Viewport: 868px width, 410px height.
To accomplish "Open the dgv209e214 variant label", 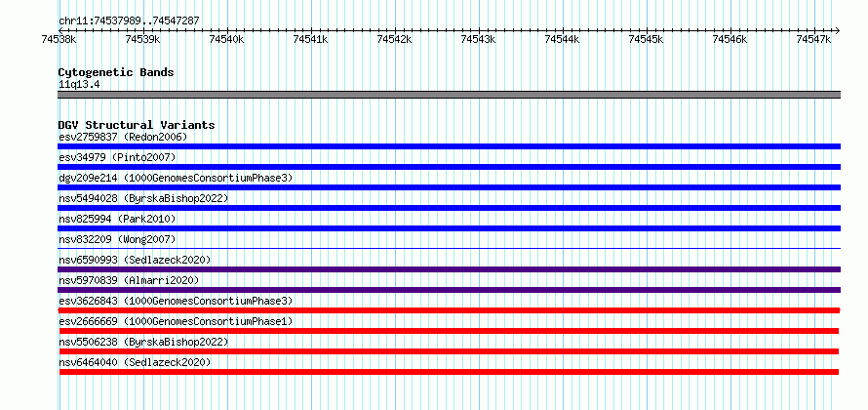I will [176, 178].
